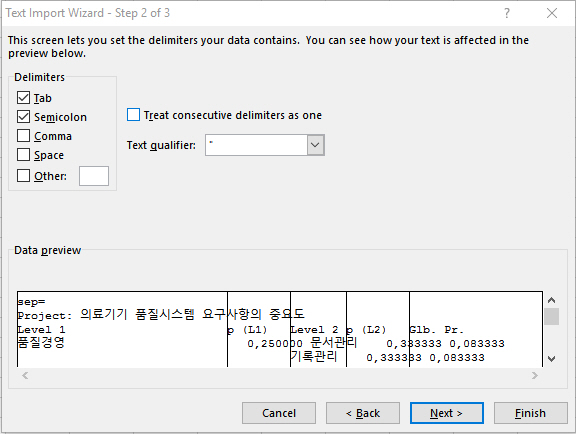Click the Other delimiter text box

coord(94,176)
